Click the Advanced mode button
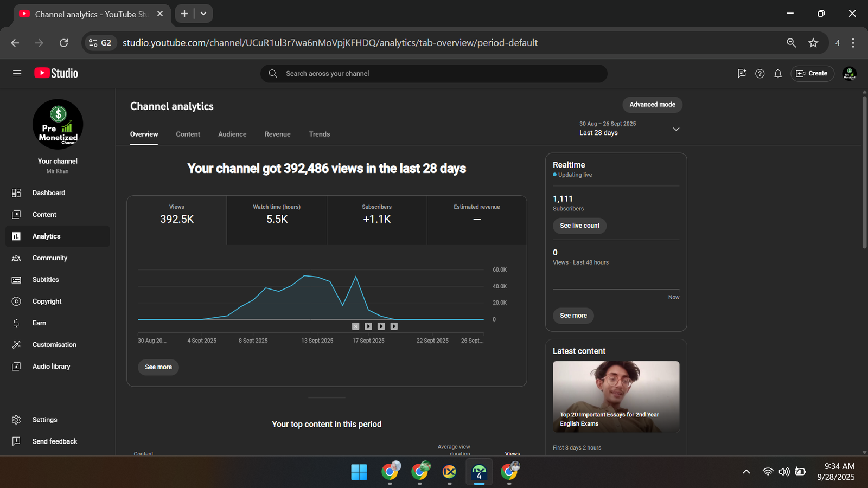868x488 pixels. pyautogui.click(x=652, y=105)
